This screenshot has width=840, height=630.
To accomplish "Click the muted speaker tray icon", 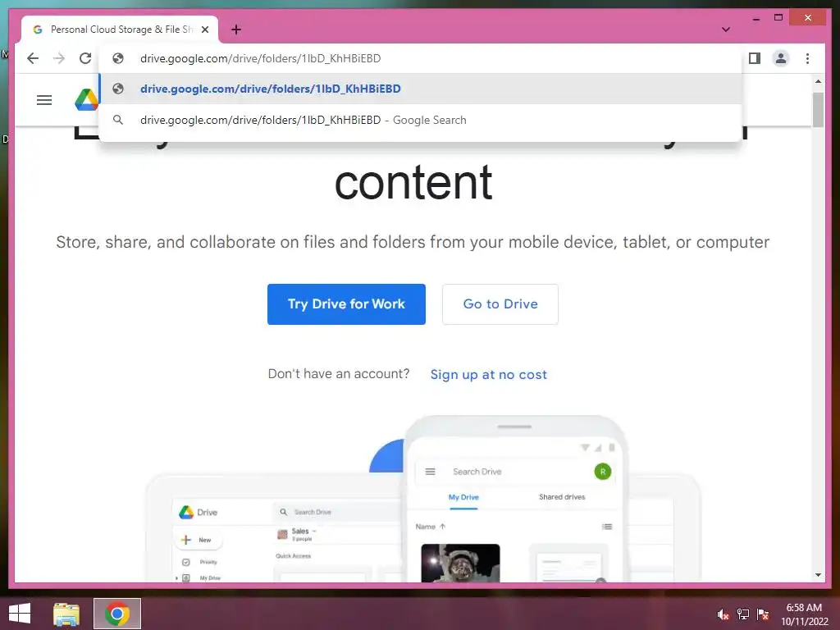I will [x=723, y=614].
